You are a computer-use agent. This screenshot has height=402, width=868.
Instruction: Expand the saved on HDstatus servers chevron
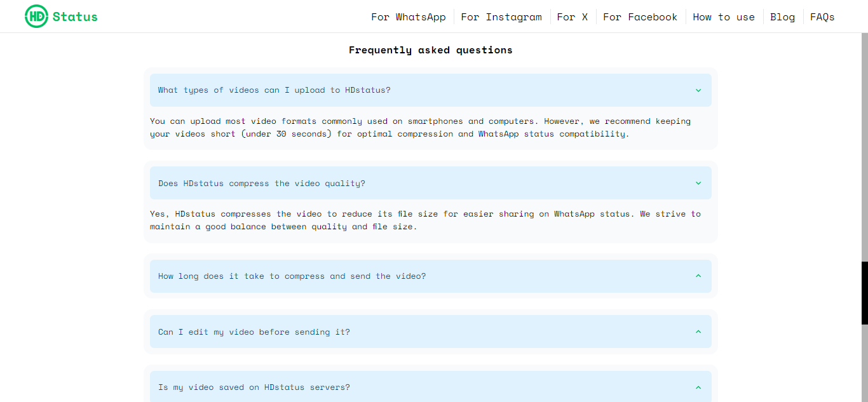click(698, 387)
